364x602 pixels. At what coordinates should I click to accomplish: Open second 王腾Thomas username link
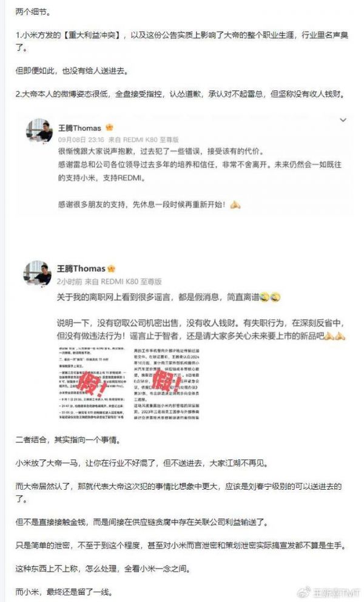[x=81, y=269]
